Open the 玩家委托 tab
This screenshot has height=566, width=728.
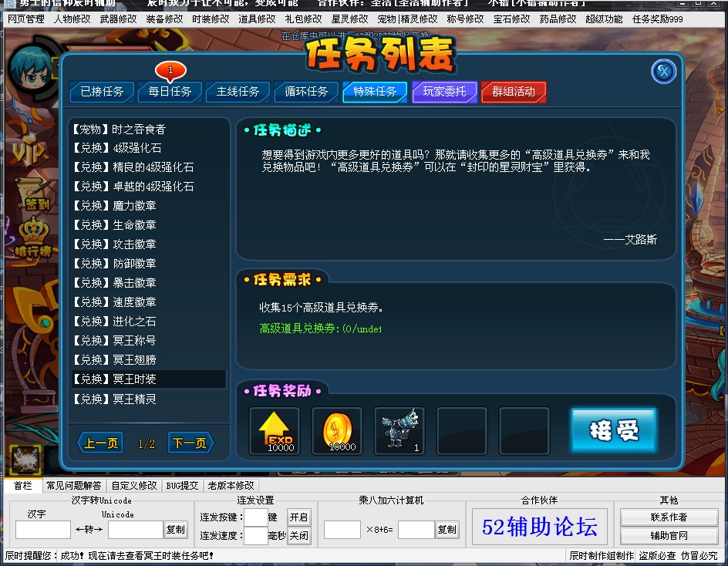click(444, 92)
